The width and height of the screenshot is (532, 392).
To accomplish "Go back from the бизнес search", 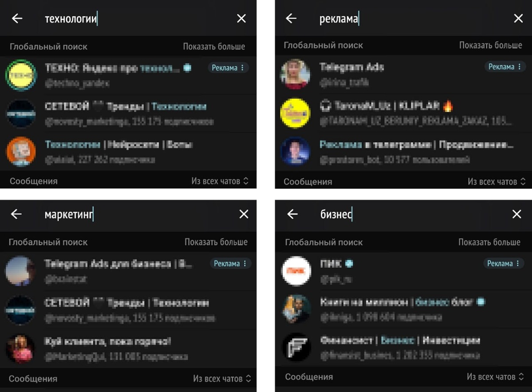I will tap(292, 214).
